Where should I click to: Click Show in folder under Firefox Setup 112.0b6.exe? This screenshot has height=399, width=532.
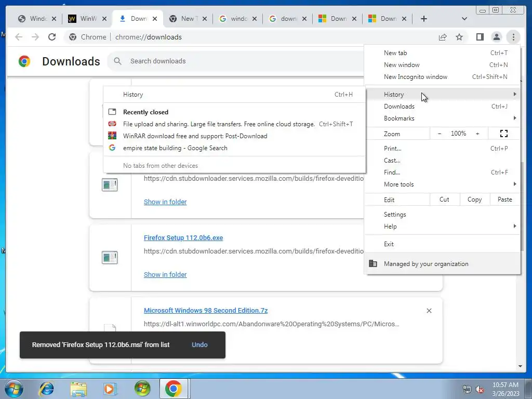pos(165,274)
